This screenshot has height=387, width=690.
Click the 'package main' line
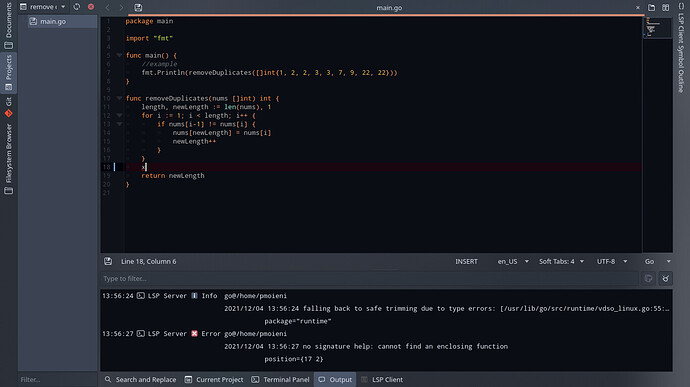coord(149,21)
